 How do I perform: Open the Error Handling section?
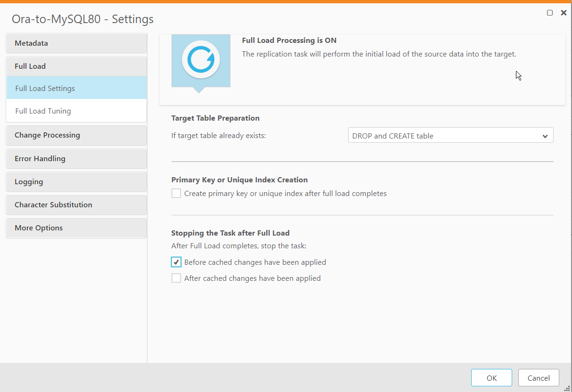(76, 159)
